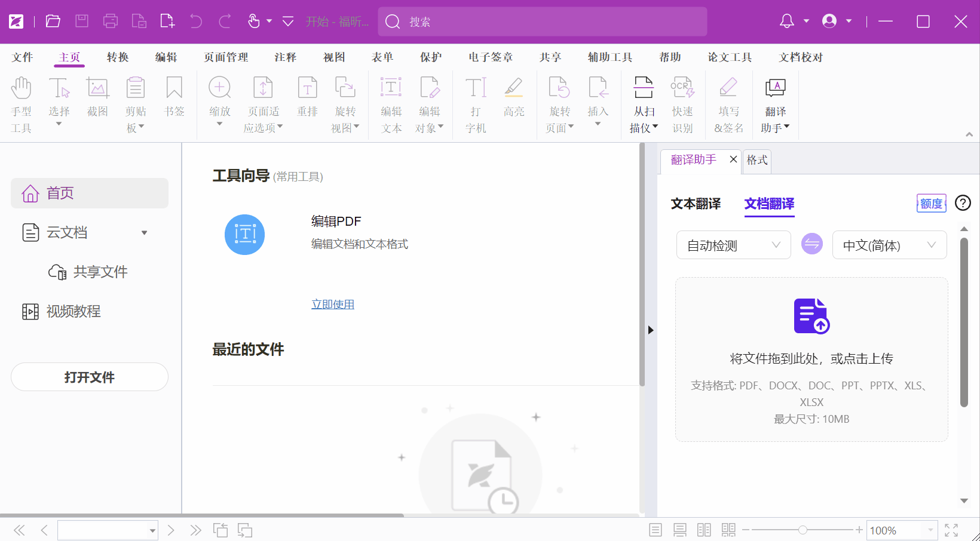Open the quick access toolbar customize arrow
The image size is (980, 541).
pos(288,21)
